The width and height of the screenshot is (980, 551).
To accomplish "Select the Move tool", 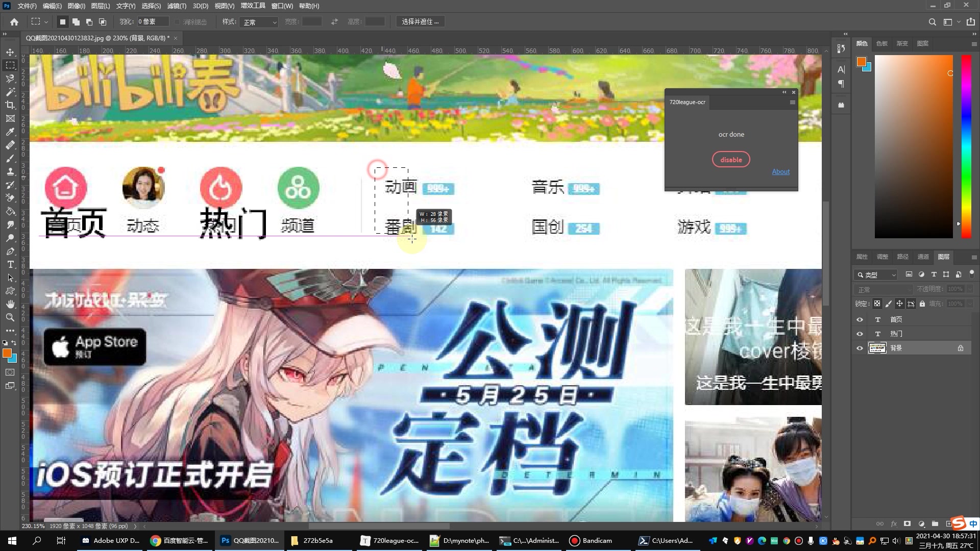I will 10,52.
